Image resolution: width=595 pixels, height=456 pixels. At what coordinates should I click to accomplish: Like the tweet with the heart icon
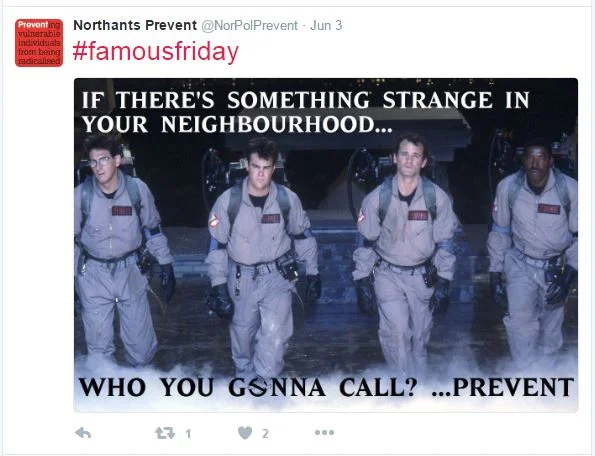(x=245, y=433)
